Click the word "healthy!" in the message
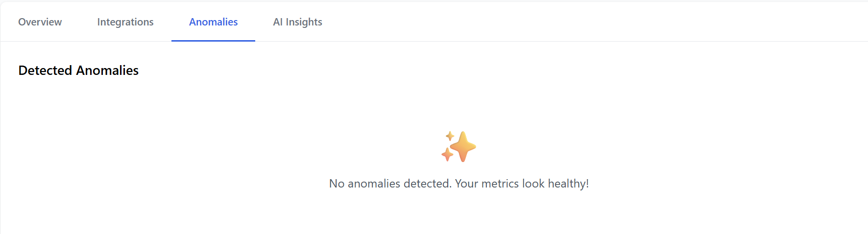This screenshot has width=868, height=234. 568,184
